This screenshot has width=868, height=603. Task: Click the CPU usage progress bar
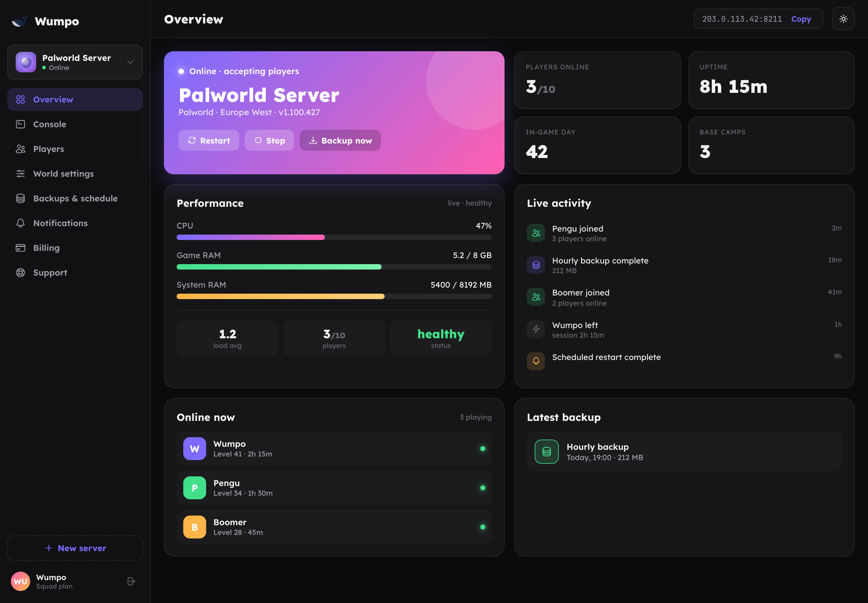point(334,237)
